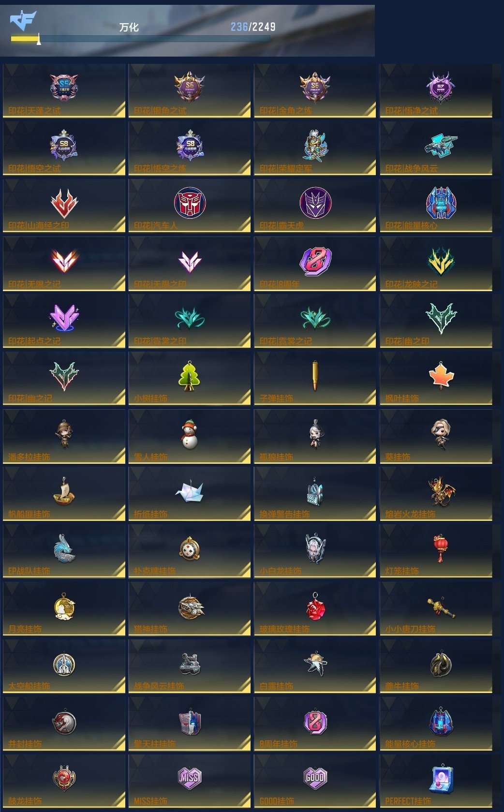The height and width of the screenshot is (812, 504).
Task: Select the 月亮挂饰 moon charm tile
Action: pyautogui.click(x=64, y=608)
